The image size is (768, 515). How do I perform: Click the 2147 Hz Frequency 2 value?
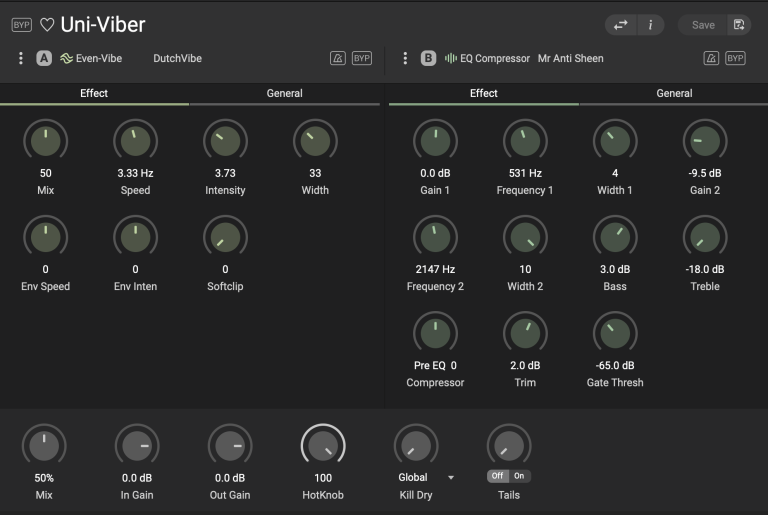[x=435, y=269]
